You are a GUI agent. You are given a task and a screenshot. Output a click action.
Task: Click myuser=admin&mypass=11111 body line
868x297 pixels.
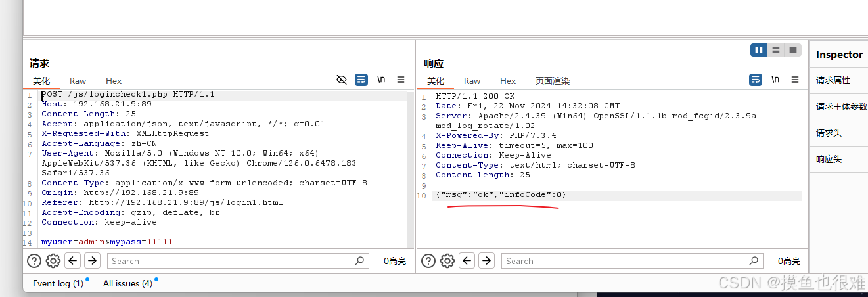[x=107, y=242]
